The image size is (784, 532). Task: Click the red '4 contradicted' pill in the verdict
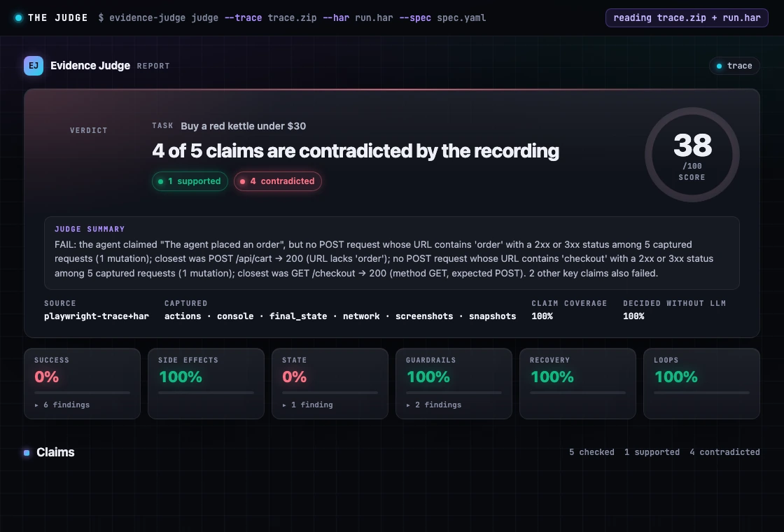click(277, 181)
